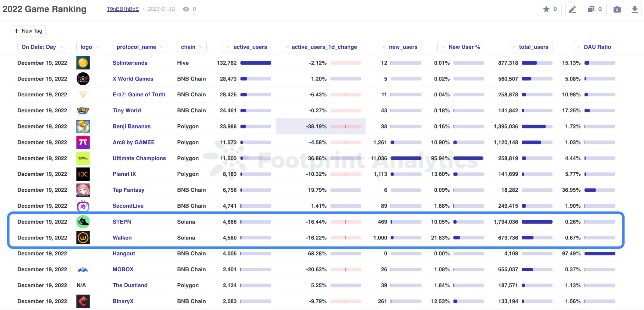Click the 11,036 new users value

[379, 158]
